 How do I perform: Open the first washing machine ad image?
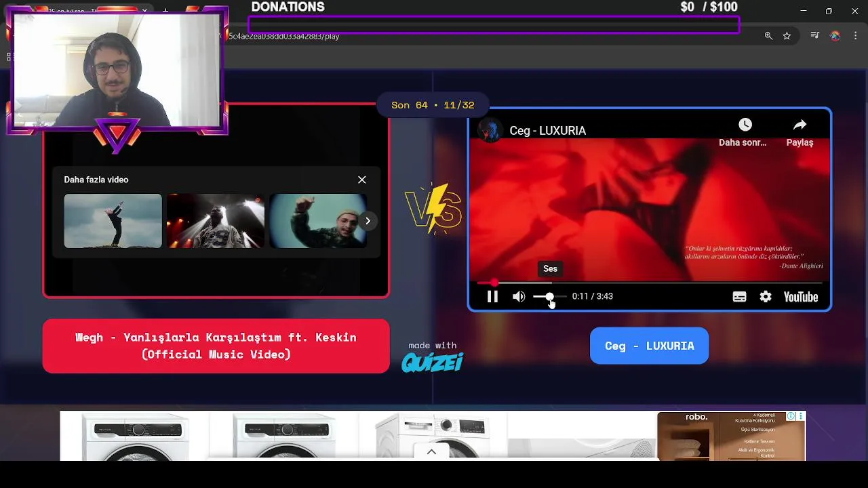(x=136, y=438)
